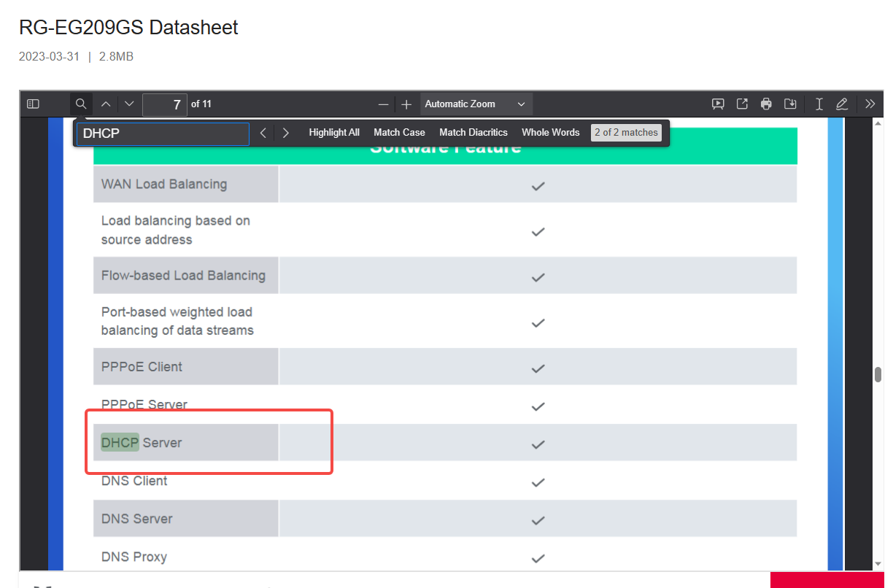The height and width of the screenshot is (588, 893).
Task: Click the scrollbar up arrow
Action: pos(878,123)
